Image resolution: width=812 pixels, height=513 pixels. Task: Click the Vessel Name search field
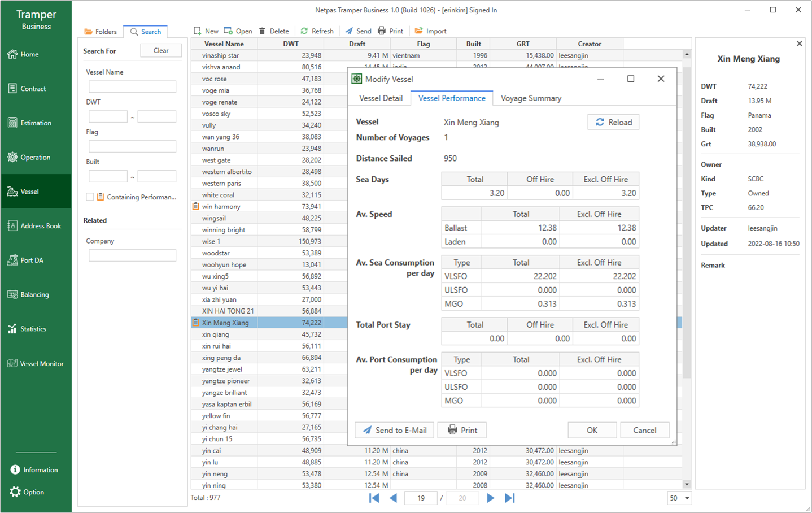(x=132, y=86)
